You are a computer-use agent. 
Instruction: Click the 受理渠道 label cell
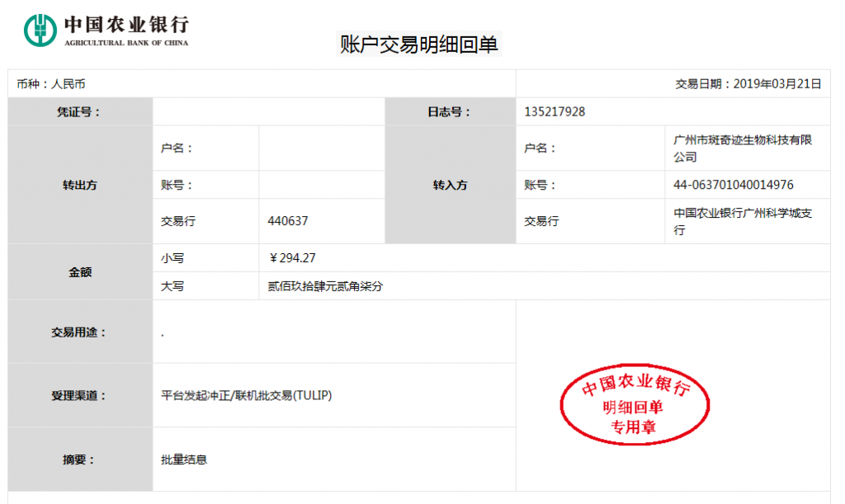coord(80,395)
